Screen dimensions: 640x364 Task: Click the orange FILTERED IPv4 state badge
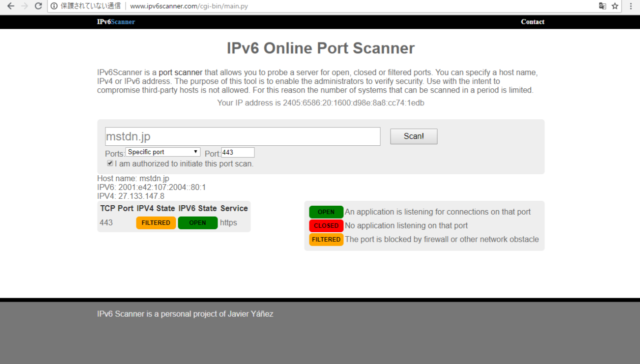(x=156, y=223)
